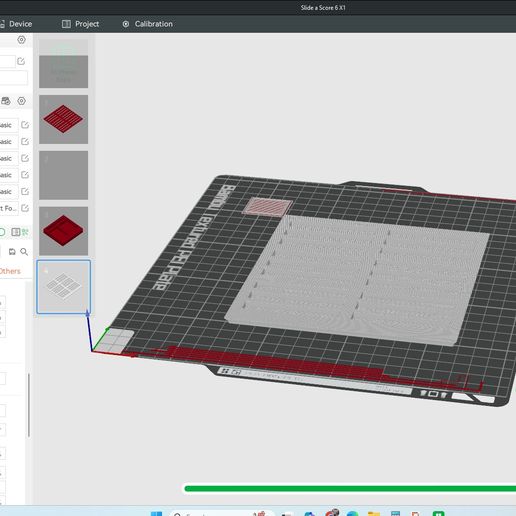Viewport: 516px width, 516px height.
Task: Click the compare presets icon
Action: [16, 232]
